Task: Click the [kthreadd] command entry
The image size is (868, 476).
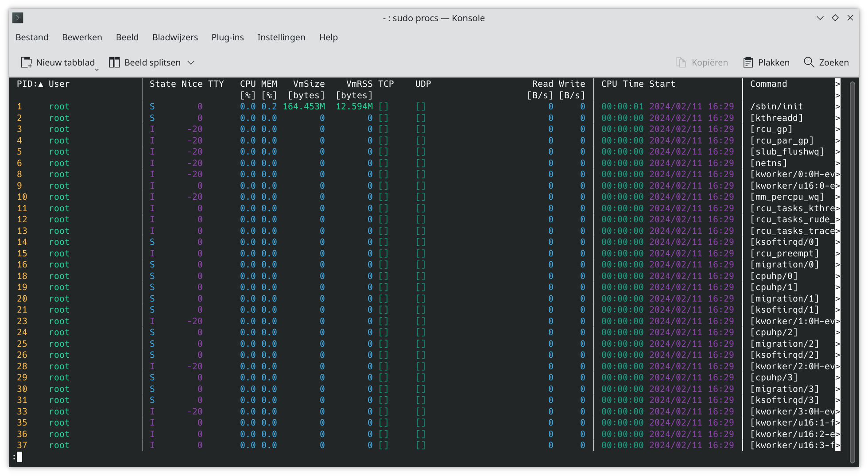Action: [776, 118]
